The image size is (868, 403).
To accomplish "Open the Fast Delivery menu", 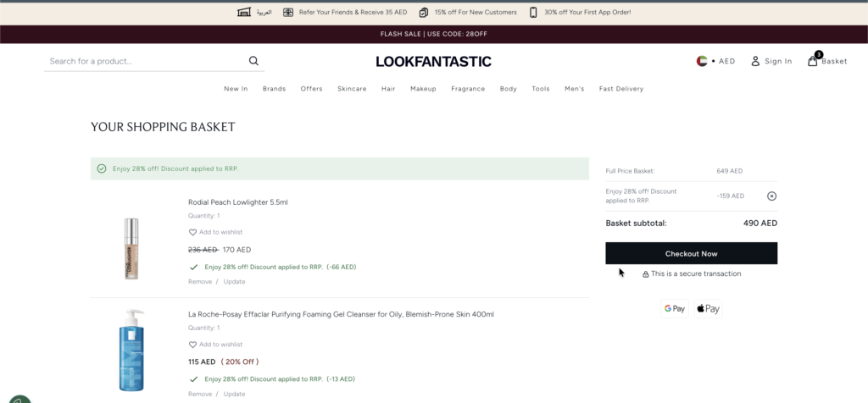I will 621,88.
